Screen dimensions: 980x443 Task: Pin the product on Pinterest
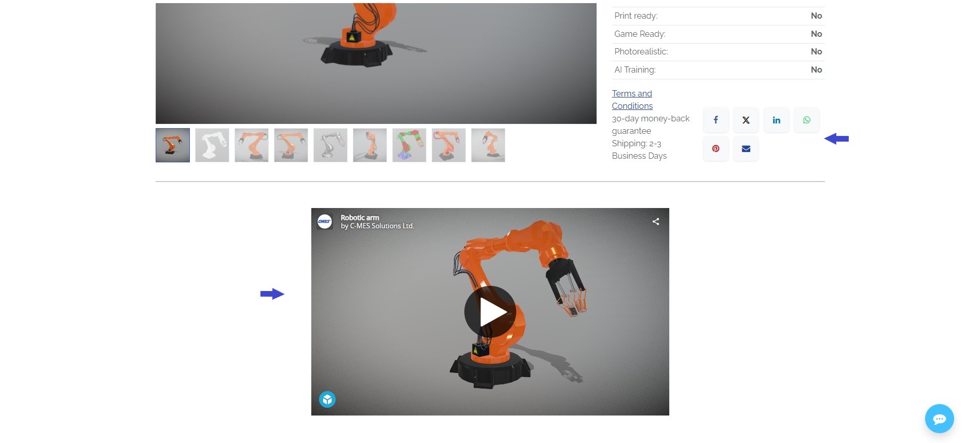(x=715, y=149)
